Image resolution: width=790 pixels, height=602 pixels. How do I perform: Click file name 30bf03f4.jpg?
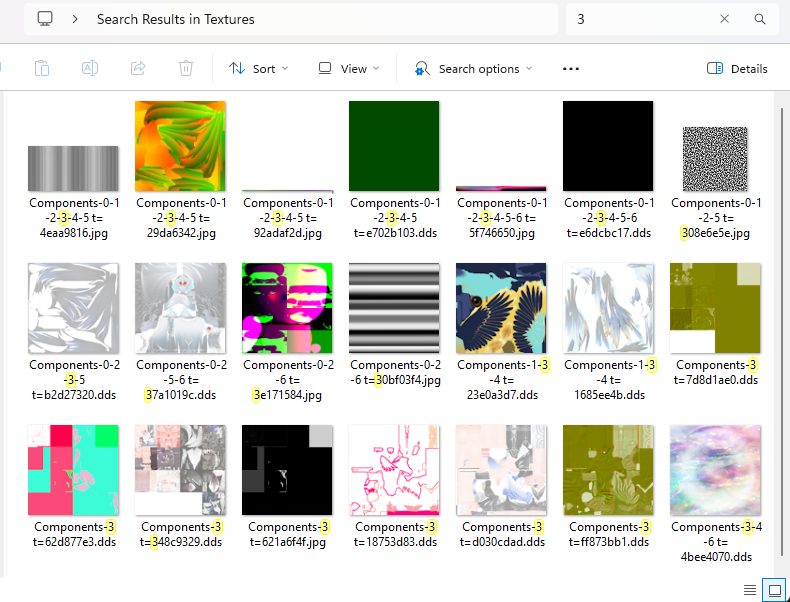tap(408, 380)
